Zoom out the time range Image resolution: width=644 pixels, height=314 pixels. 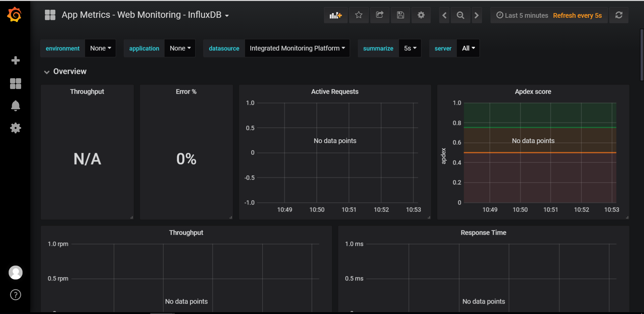461,15
